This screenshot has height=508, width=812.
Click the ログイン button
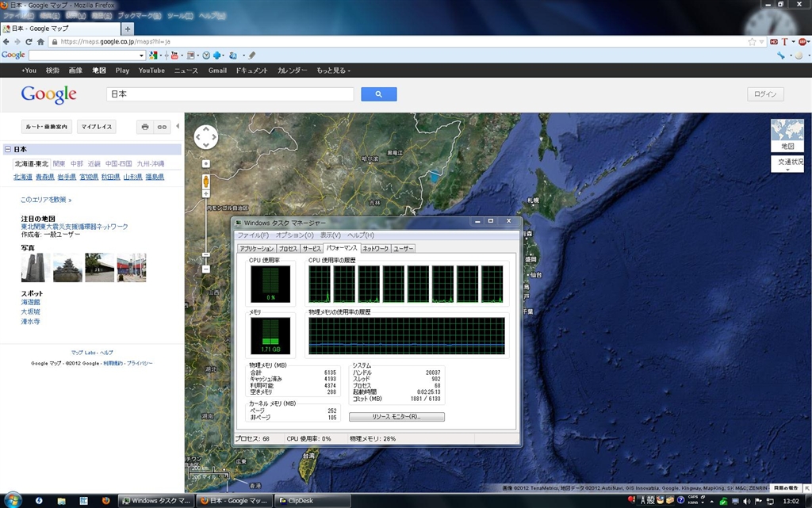(x=765, y=94)
